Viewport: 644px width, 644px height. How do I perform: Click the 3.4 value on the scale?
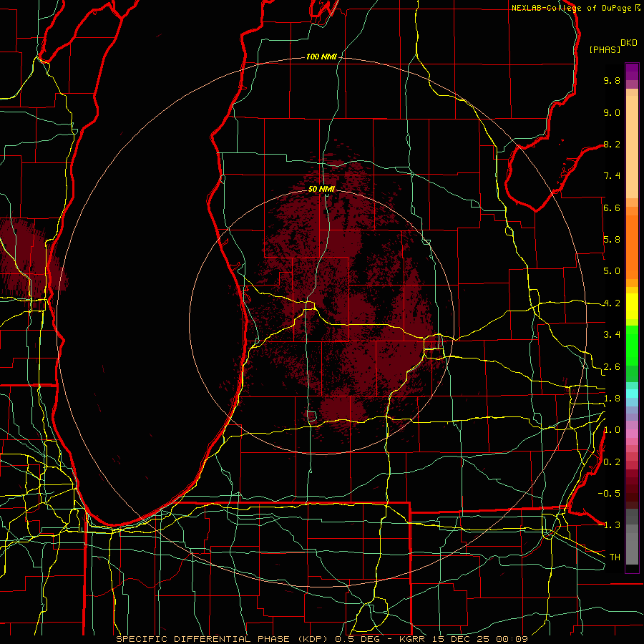(612, 335)
